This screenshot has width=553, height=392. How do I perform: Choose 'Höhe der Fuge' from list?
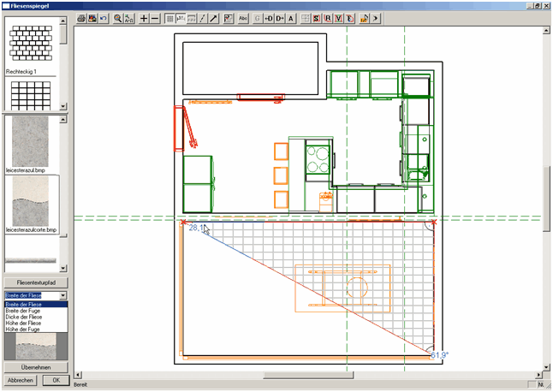coord(23,329)
